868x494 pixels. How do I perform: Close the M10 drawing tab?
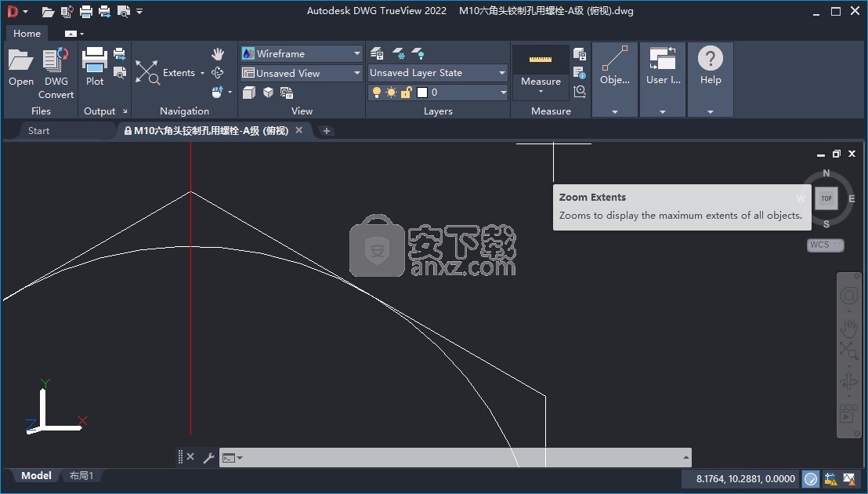(x=299, y=130)
